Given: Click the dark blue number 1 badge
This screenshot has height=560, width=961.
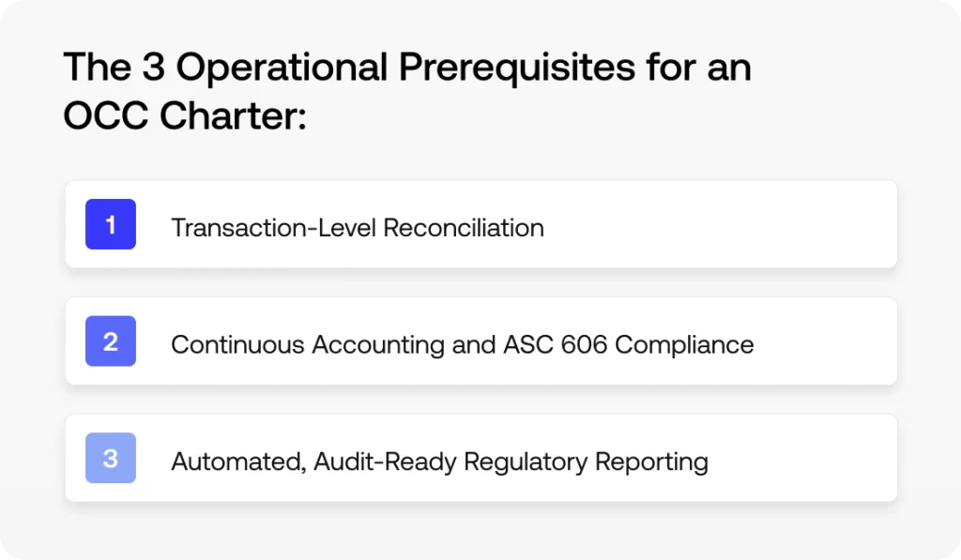Looking at the screenshot, I should point(111,224).
